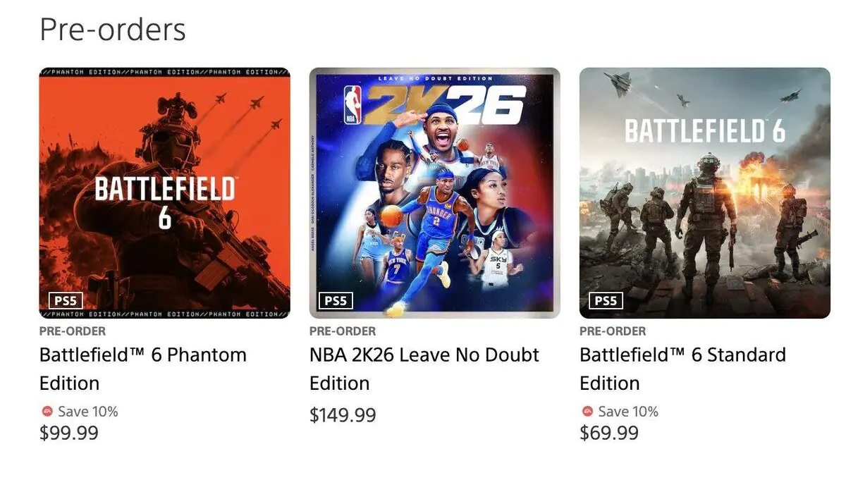The image size is (846, 504).
Task: Select the $69.99 price
Action: (x=609, y=433)
